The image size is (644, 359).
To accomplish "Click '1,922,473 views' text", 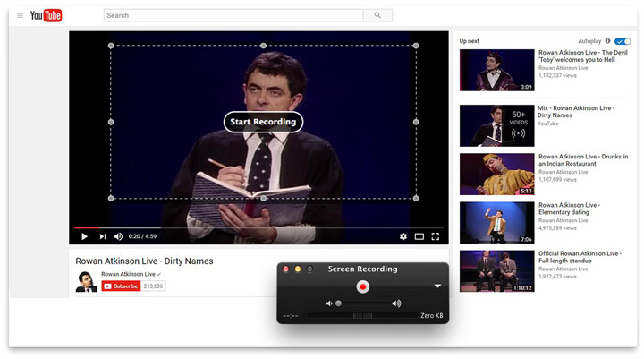I will [x=557, y=277].
